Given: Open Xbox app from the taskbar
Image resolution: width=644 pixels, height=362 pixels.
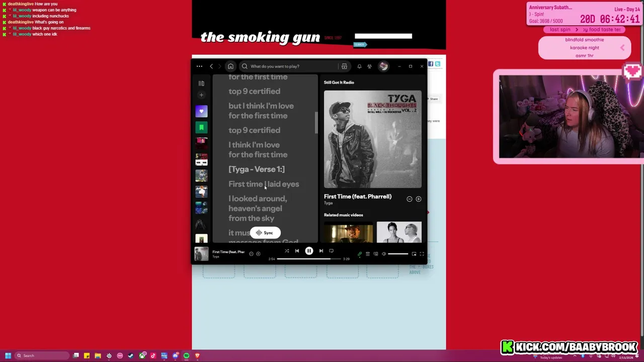Looking at the screenshot, I should (142, 355).
